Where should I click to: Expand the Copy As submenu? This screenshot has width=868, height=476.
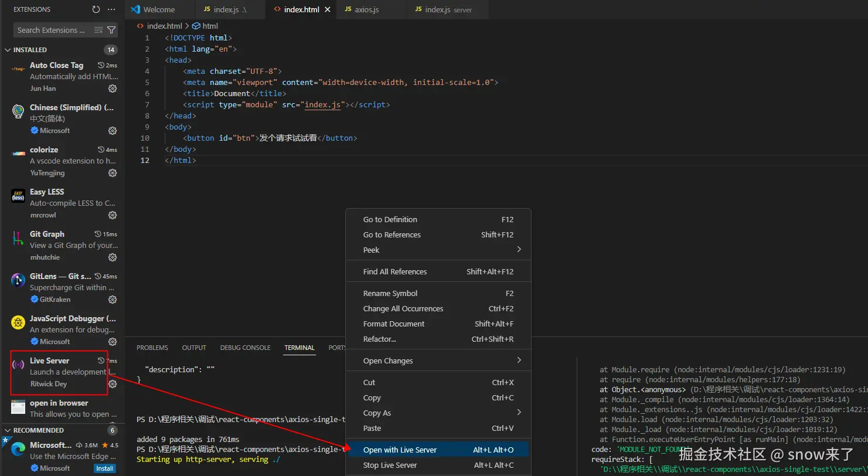pyautogui.click(x=519, y=413)
